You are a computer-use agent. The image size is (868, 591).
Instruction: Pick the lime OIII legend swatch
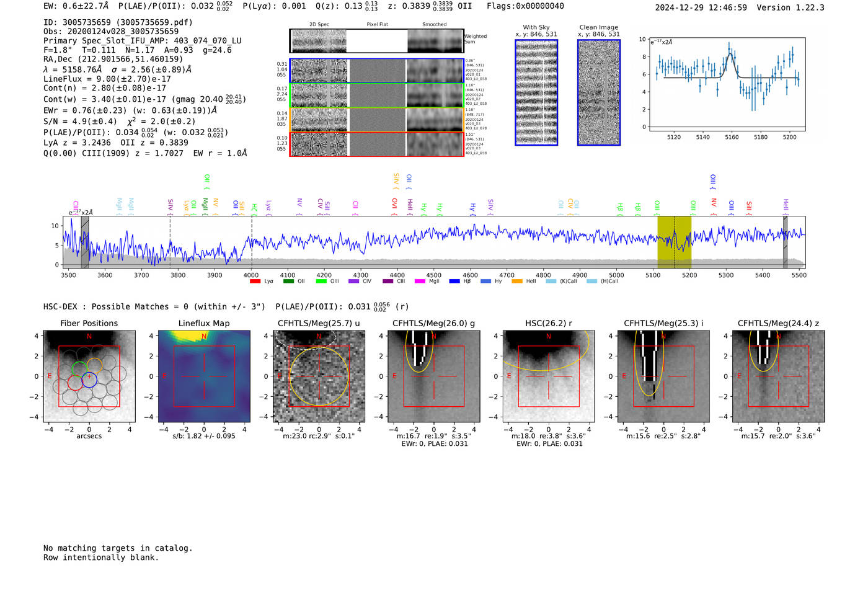point(321,282)
